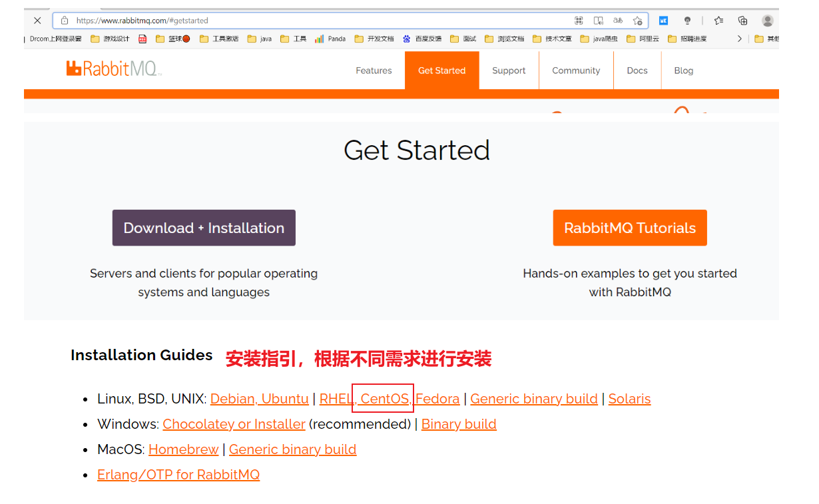Open the 篮球 bookmark folder
This screenshot has width=819, height=504.
click(172, 39)
